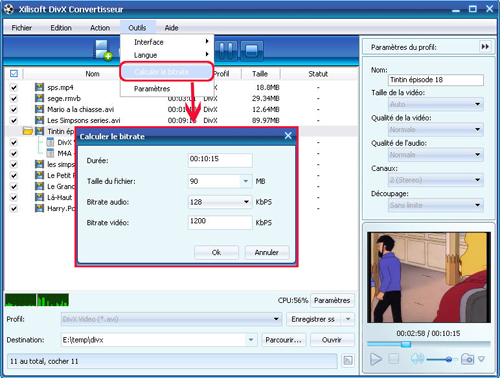The image size is (500, 378).
Task: Click the Parcourir button
Action: 283,340
